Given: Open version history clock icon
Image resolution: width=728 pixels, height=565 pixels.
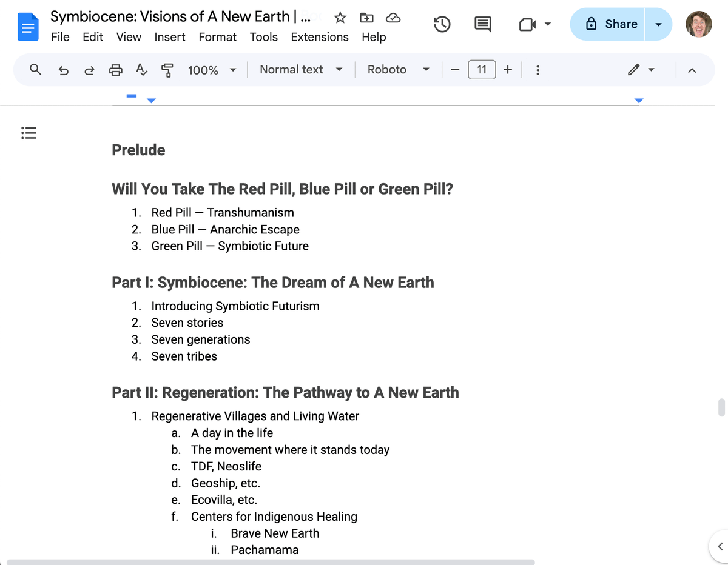Looking at the screenshot, I should point(442,24).
